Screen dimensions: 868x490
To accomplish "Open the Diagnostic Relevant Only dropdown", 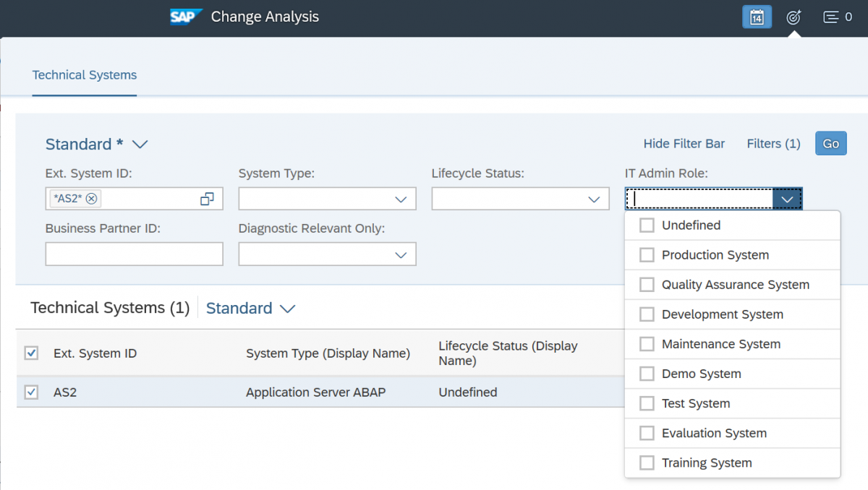I will [402, 254].
